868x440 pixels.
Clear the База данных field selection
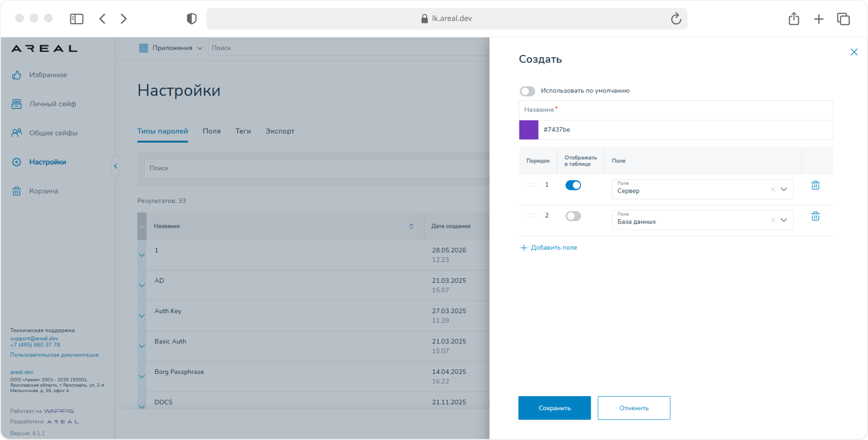(773, 220)
